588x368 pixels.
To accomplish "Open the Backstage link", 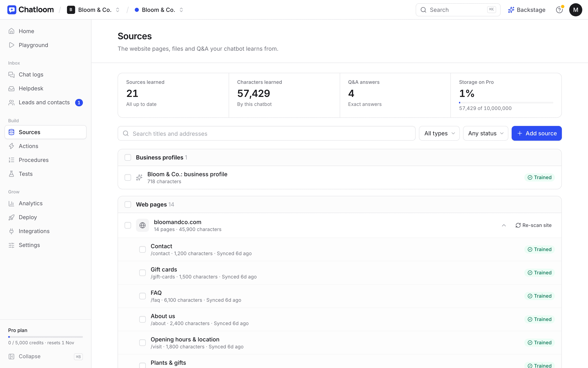I will (527, 10).
